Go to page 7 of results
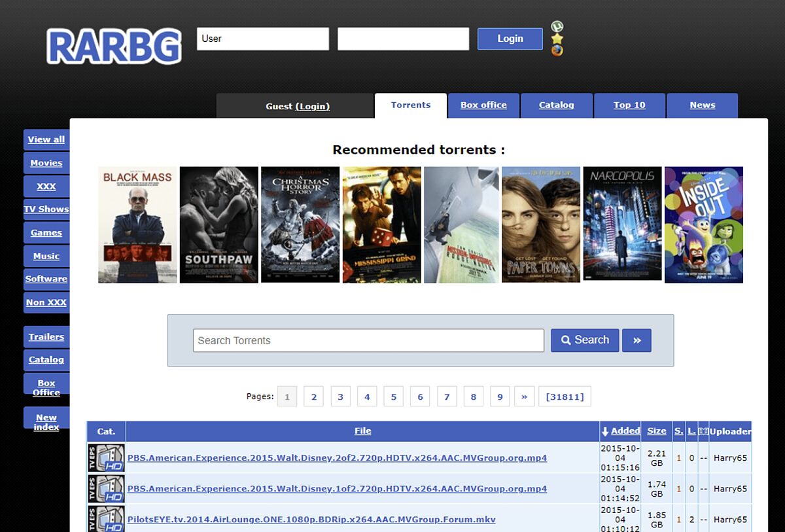The image size is (785, 532). click(x=447, y=397)
